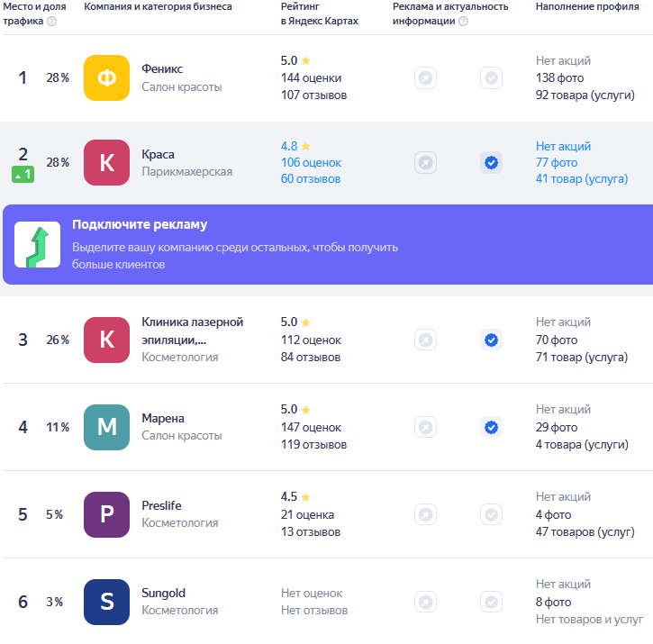
Task: Click the Марена company name
Action: coord(163,418)
